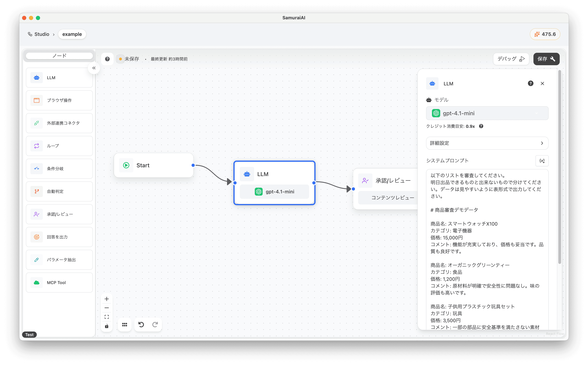Image resolution: width=588 pixels, height=366 pixels.
Task: Collapse the node sidebar with double chevron
Action: pyautogui.click(x=94, y=68)
